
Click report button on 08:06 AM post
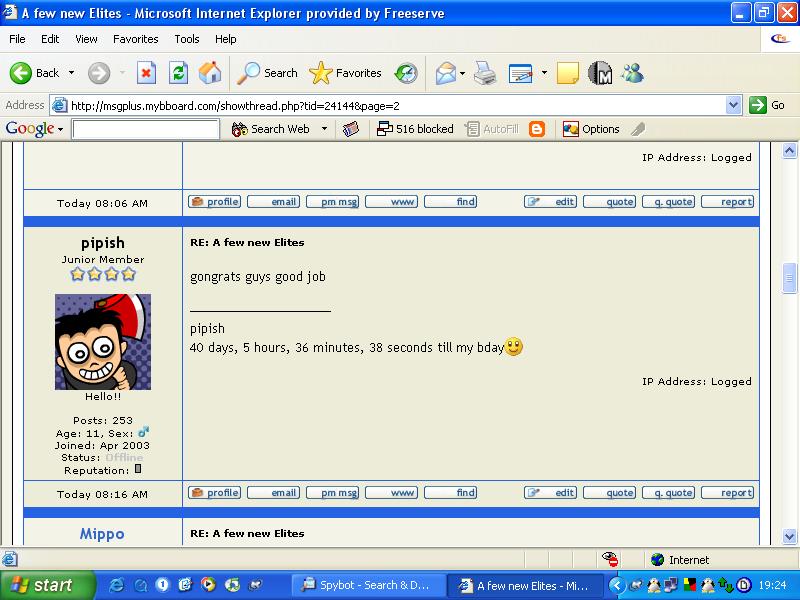pyautogui.click(x=728, y=202)
